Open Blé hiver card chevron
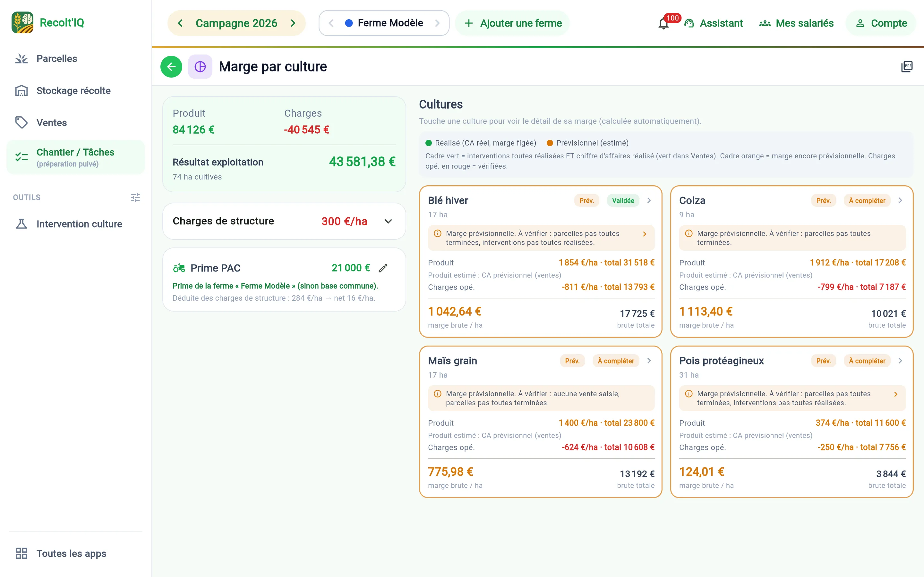The width and height of the screenshot is (924, 577). [x=649, y=200]
